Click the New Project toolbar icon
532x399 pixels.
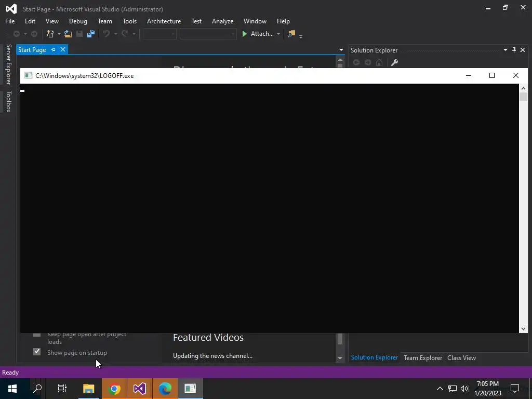[x=50, y=34]
